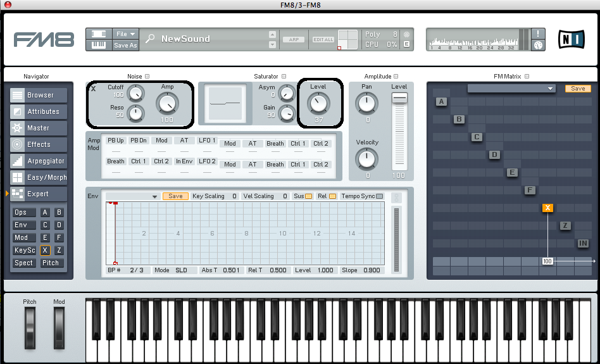Click the Effects circular icon
600x364 pixels.
(17, 144)
